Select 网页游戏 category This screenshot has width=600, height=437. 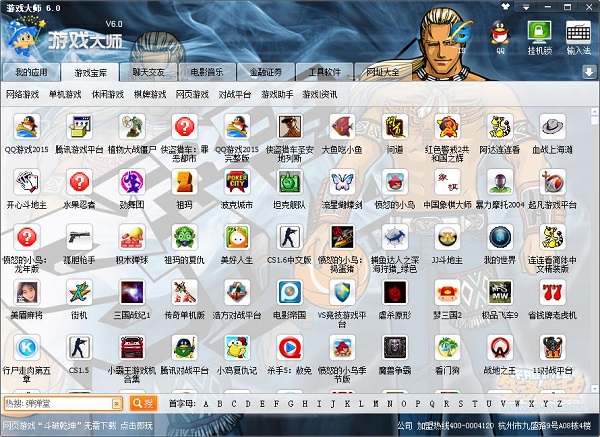pyautogui.click(x=192, y=94)
